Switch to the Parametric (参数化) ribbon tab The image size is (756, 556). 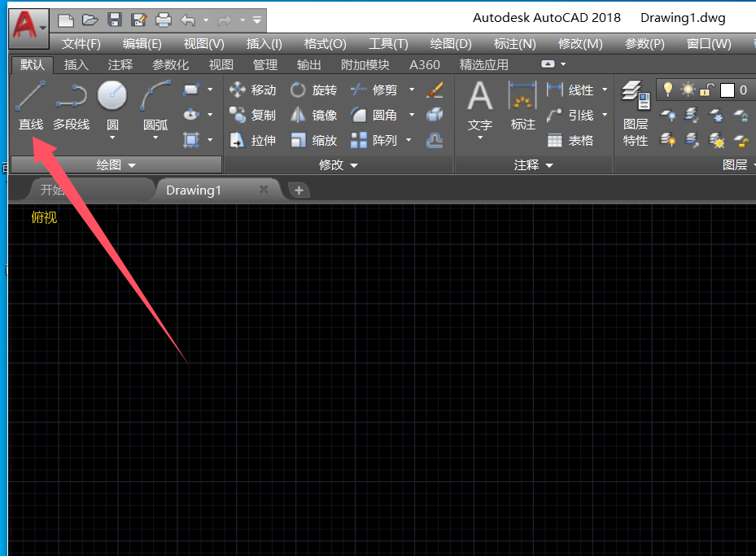coord(170,64)
